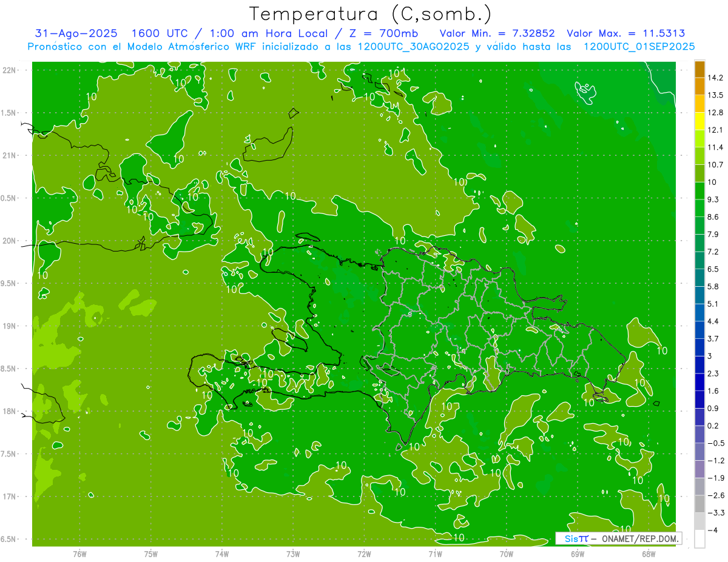The width and height of the screenshot is (728, 562).
Task: Click the "19N" latitude axis label
Action: (x=9, y=327)
